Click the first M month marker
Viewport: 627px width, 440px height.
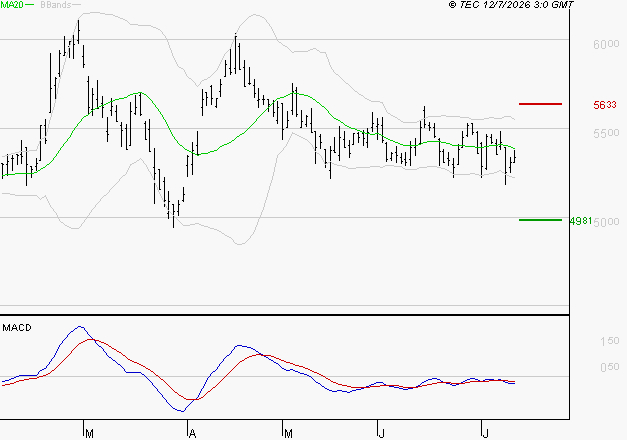coord(89,434)
